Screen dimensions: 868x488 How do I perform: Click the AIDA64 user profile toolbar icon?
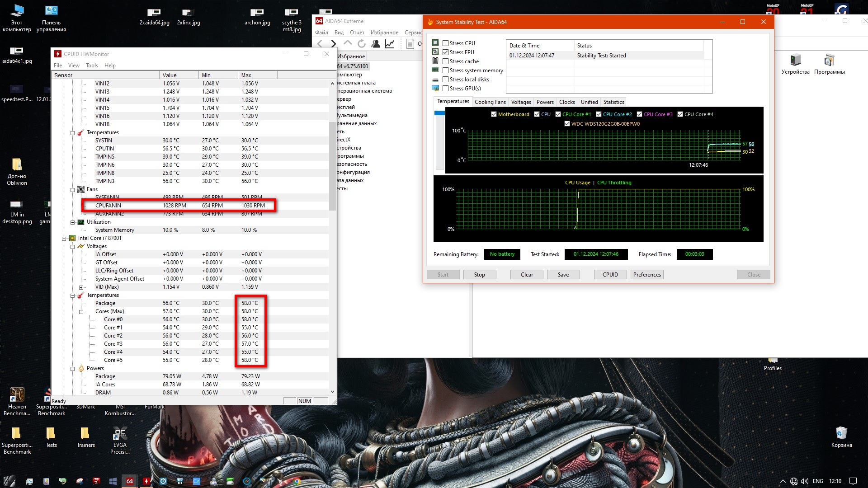375,44
